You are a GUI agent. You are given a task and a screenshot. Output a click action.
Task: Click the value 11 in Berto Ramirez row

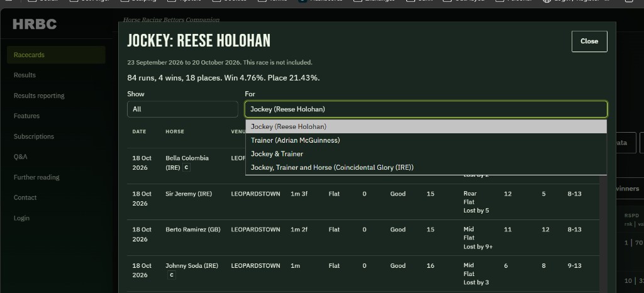(x=508, y=229)
